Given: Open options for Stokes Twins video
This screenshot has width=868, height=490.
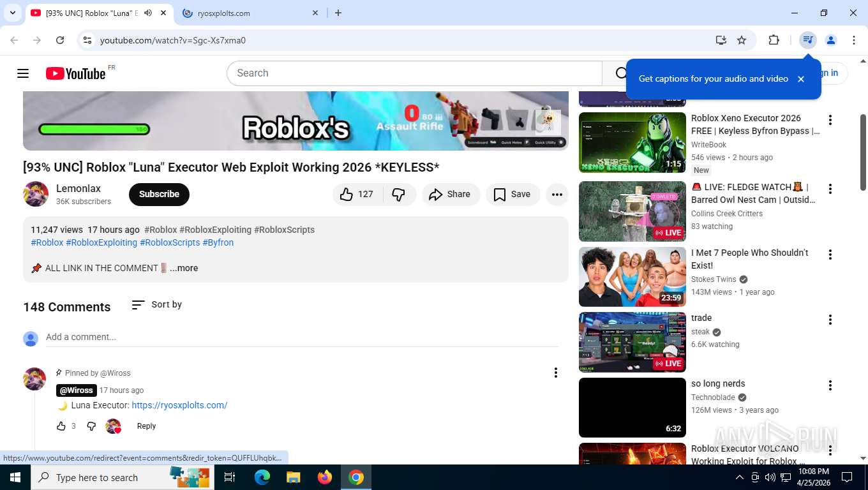Looking at the screenshot, I should tap(830, 255).
